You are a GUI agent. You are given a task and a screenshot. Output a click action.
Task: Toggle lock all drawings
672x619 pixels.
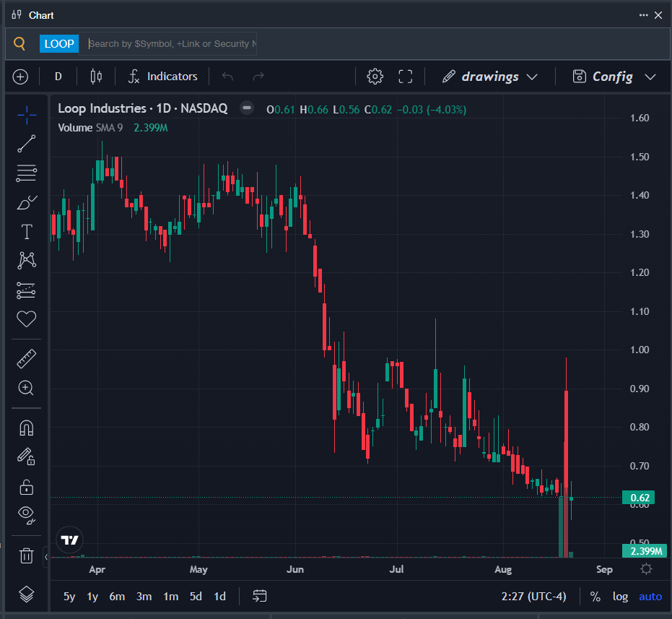26,488
